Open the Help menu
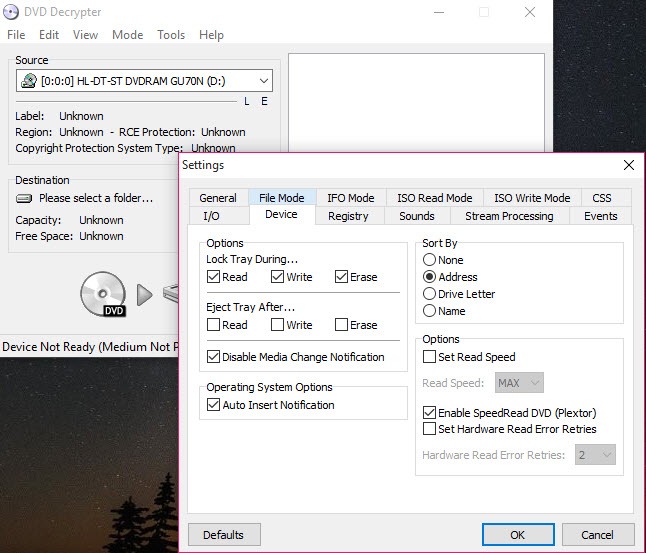Screen dimensions: 646x553 [211, 35]
